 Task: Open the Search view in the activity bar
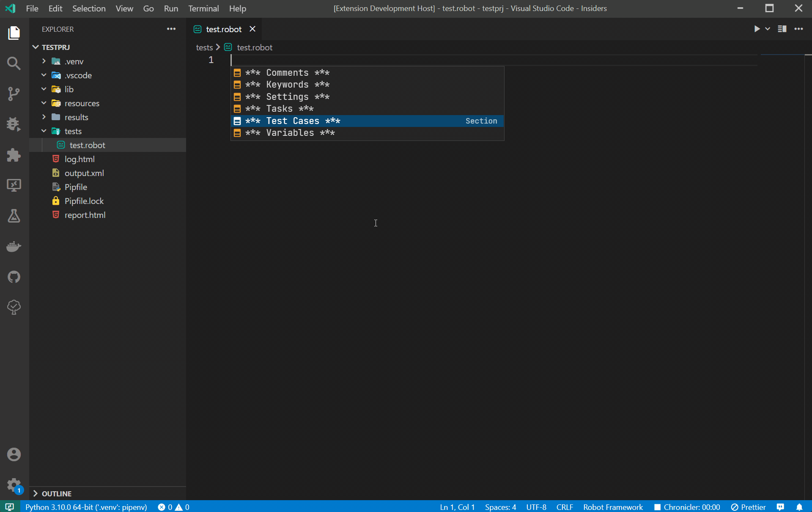[14, 63]
